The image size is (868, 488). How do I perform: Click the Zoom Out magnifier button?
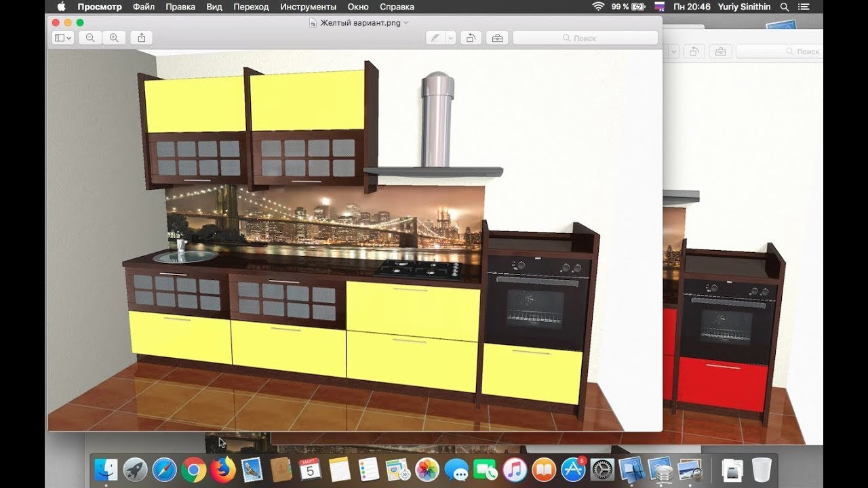click(90, 38)
